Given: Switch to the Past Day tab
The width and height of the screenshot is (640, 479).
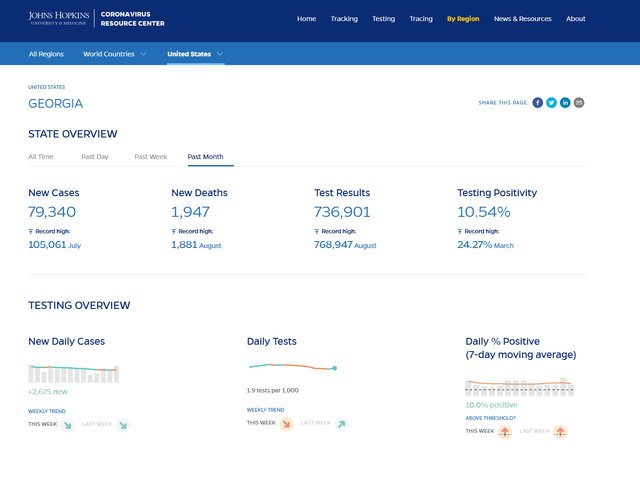Looking at the screenshot, I should 95,157.
